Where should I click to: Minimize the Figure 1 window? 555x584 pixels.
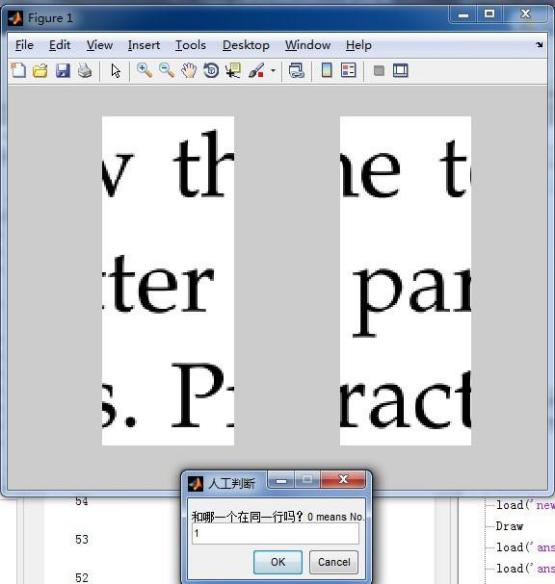point(463,15)
